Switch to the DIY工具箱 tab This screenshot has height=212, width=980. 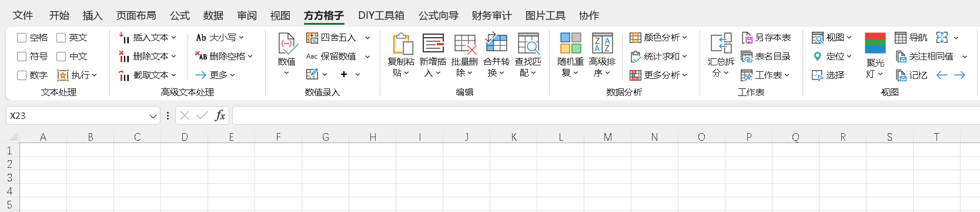click(381, 15)
